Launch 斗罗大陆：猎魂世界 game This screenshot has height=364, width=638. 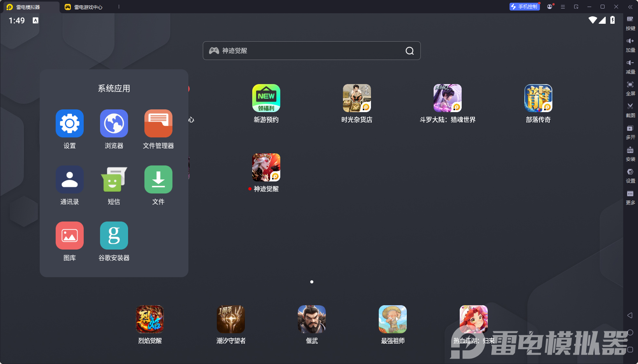click(x=448, y=98)
